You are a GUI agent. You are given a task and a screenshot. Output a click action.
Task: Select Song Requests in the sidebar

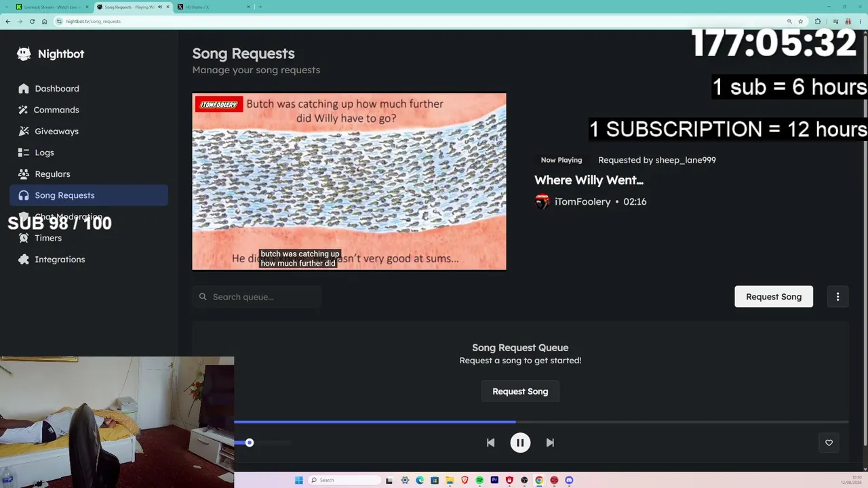[x=89, y=195]
